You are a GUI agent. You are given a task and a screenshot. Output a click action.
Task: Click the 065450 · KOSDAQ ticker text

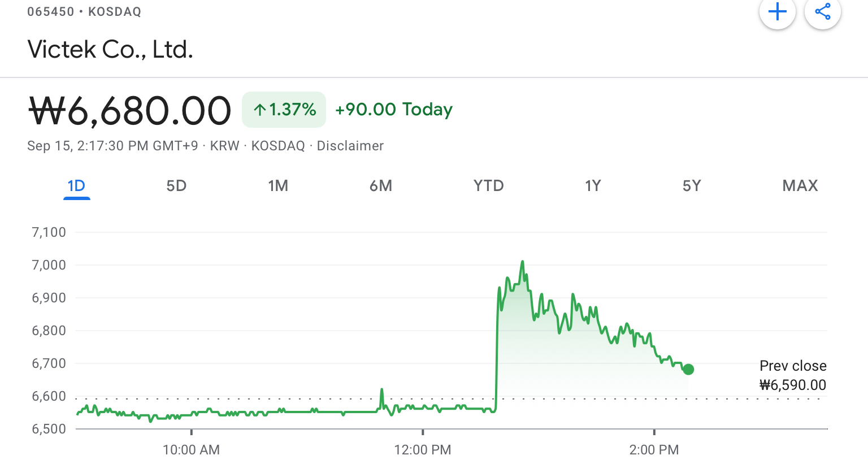click(x=84, y=12)
